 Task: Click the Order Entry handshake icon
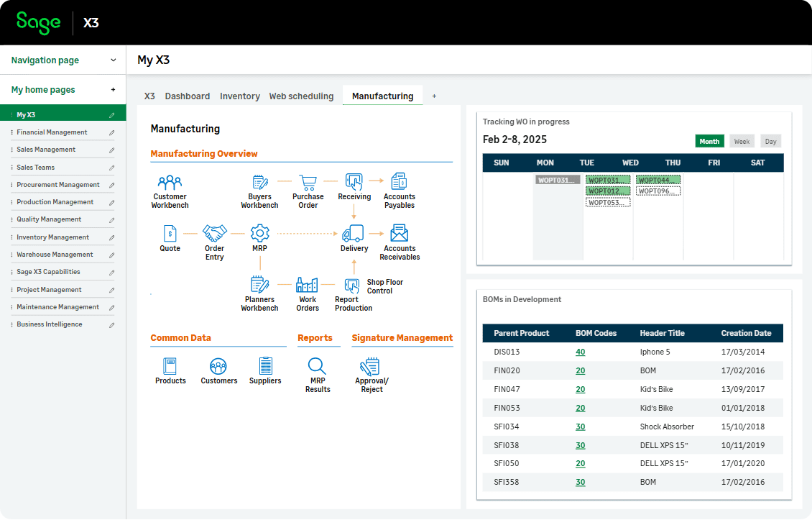[x=214, y=233]
